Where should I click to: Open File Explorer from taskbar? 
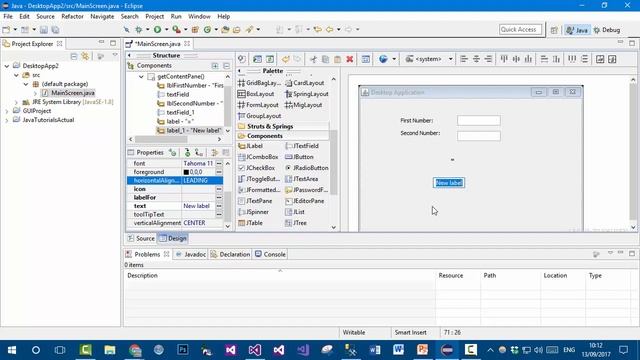point(110,350)
